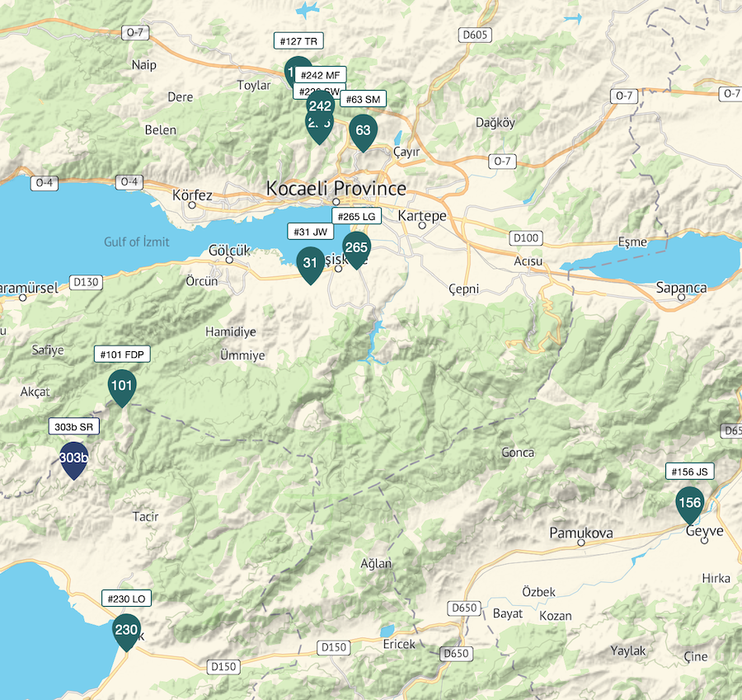Click the #265 LG label
Screen dimensions: 742x700
click(356, 216)
